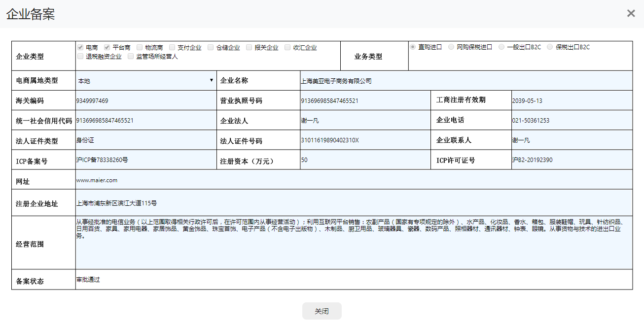Click the 企业法人 field 谢一凡
The image size is (644, 324).
pos(365,120)
